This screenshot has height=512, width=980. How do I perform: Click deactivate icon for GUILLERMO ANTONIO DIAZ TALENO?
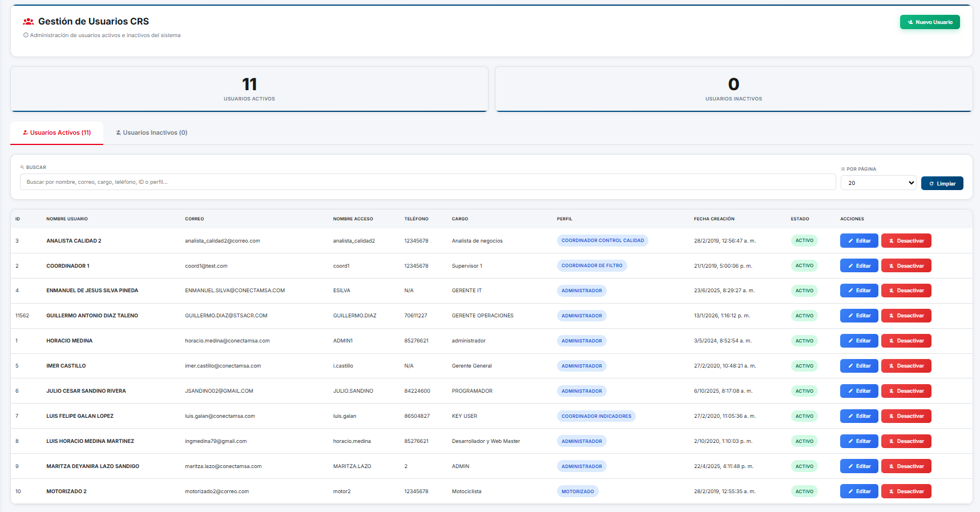tap(892, 316)
